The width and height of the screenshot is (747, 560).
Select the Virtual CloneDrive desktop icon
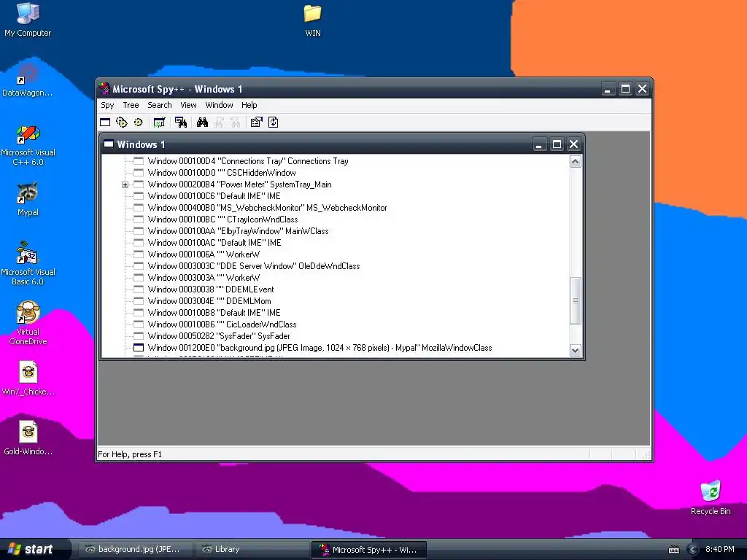click(x=28, y=323)
